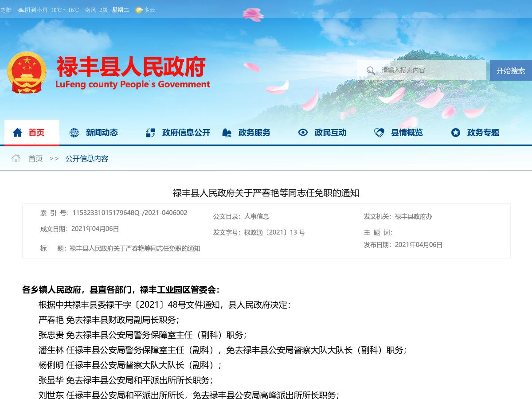The image size is (532, 399).
Task: Click the line about 杨俐明
Action: (x=130, y=365)
